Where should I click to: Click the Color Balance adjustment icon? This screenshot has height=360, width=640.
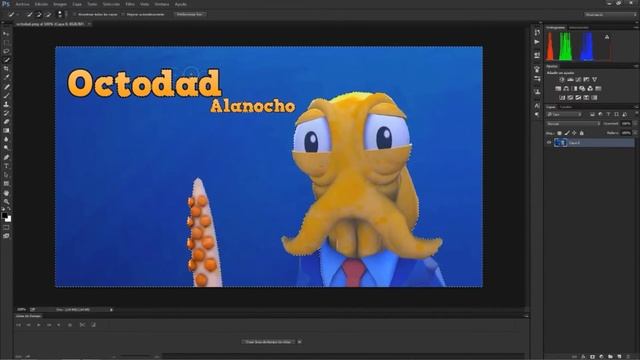click(x=566, y=89)
